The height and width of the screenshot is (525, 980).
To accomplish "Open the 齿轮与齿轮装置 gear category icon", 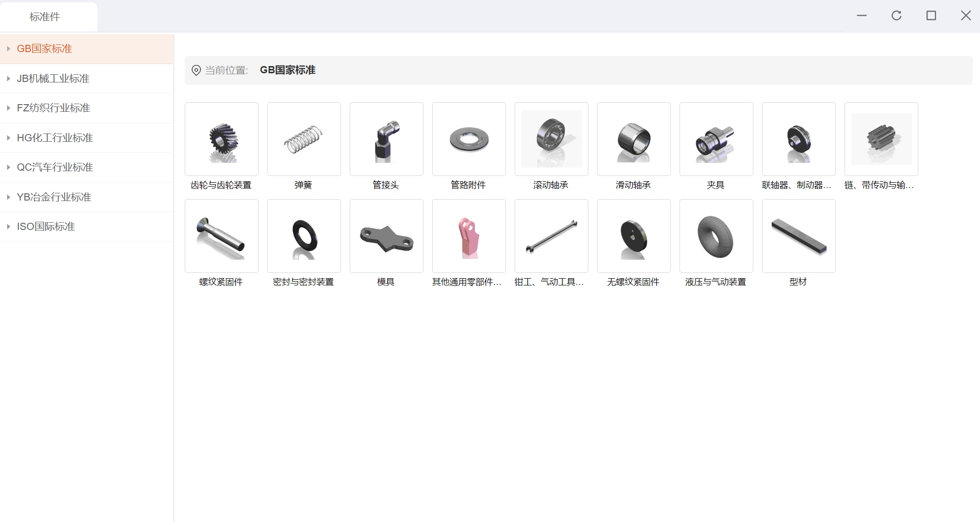I will click(221, 139).
